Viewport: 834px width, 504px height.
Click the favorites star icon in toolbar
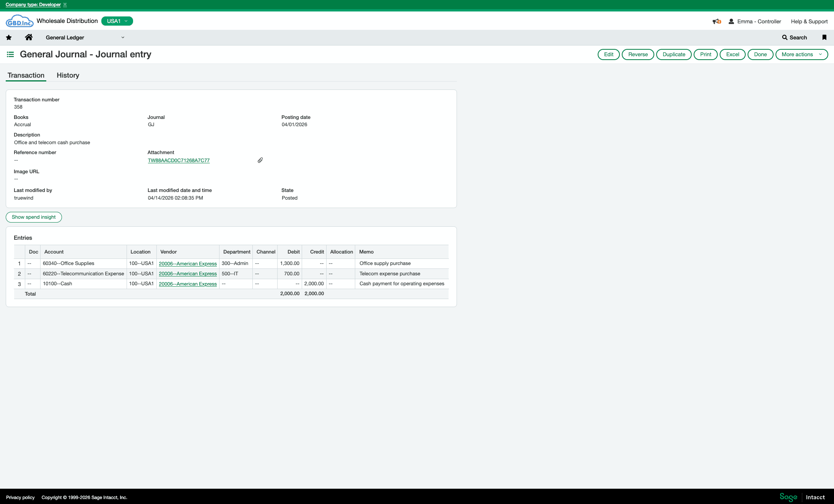(x=8, y=37)
